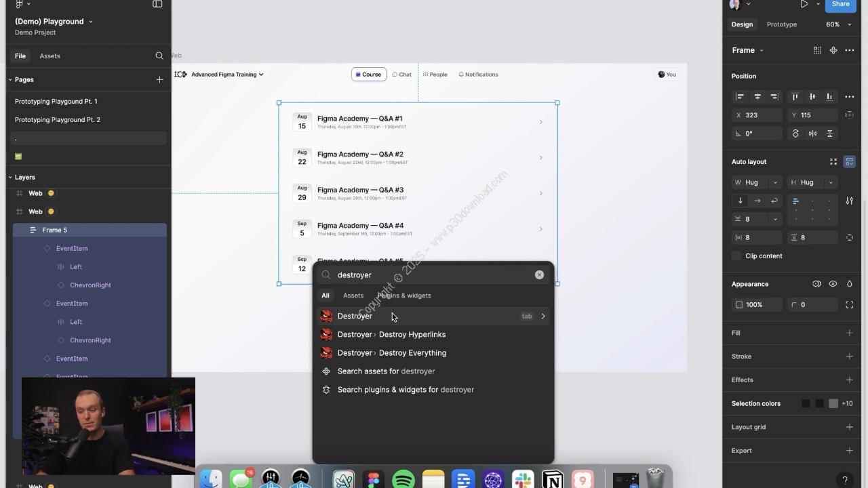This screenshot has width=868, height=488.
Task: Open blend mode droplet icon
Action: tap(850, 284)
